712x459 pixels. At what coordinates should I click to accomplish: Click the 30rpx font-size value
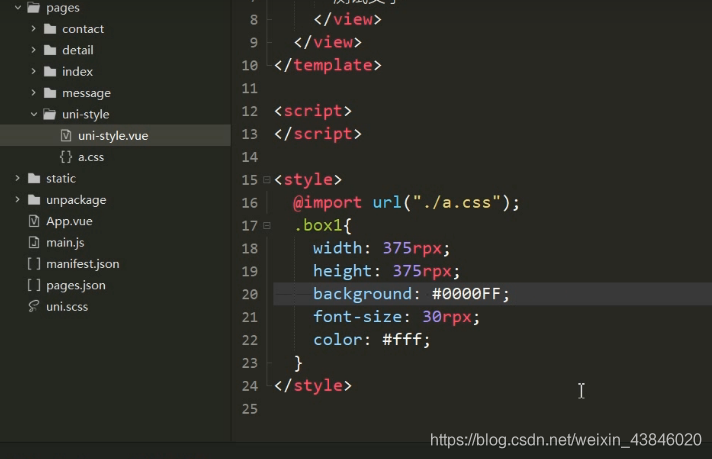tap(447, 316)
